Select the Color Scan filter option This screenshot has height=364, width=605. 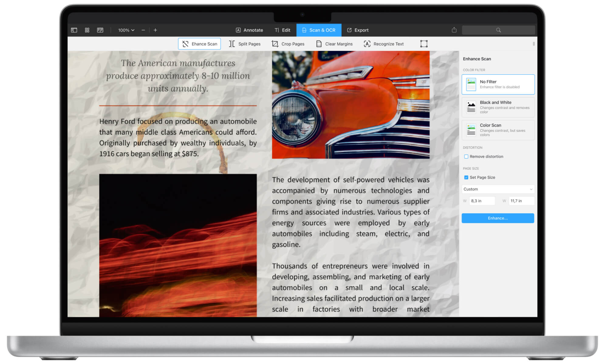498,130
